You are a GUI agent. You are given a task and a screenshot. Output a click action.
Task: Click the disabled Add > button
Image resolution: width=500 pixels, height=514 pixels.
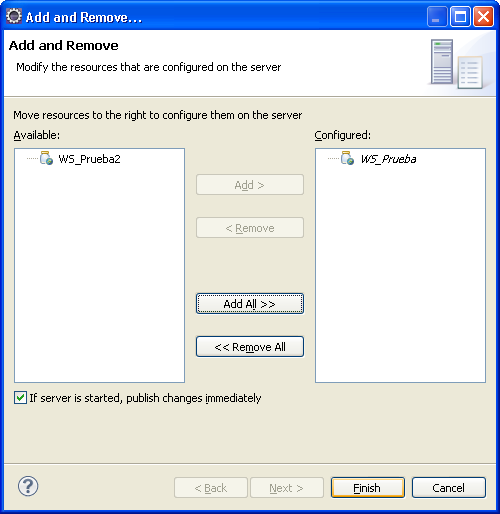pyautogui.click(x=250, y=184)
